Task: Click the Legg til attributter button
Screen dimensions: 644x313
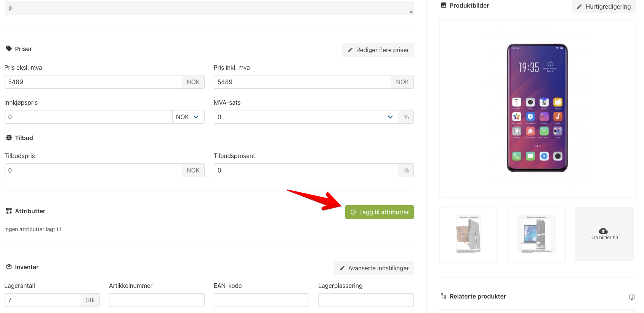Action: (379, 212)
